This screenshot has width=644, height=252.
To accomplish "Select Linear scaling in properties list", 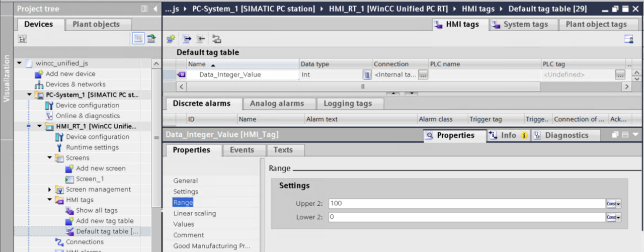I will (x=194, y=213).
